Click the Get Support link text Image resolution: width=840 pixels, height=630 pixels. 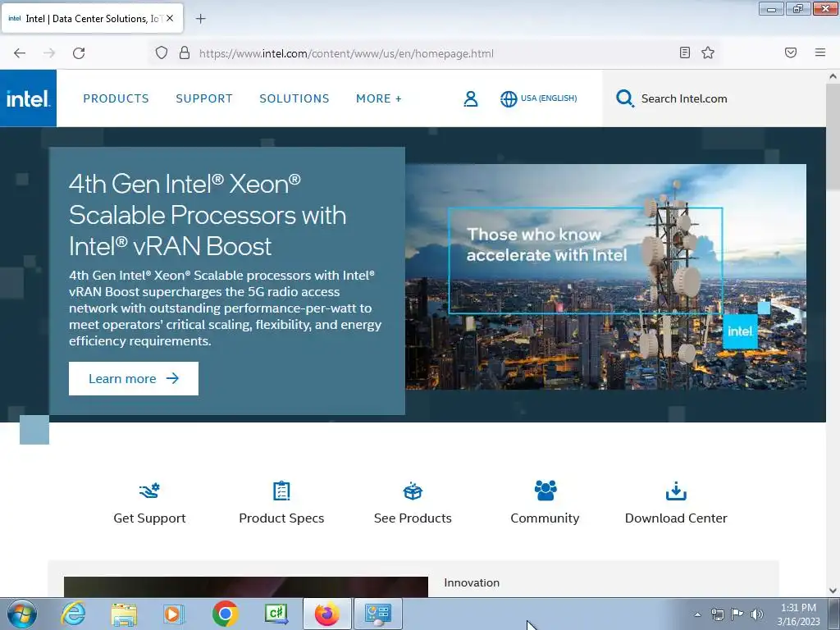tap(149, 518)
